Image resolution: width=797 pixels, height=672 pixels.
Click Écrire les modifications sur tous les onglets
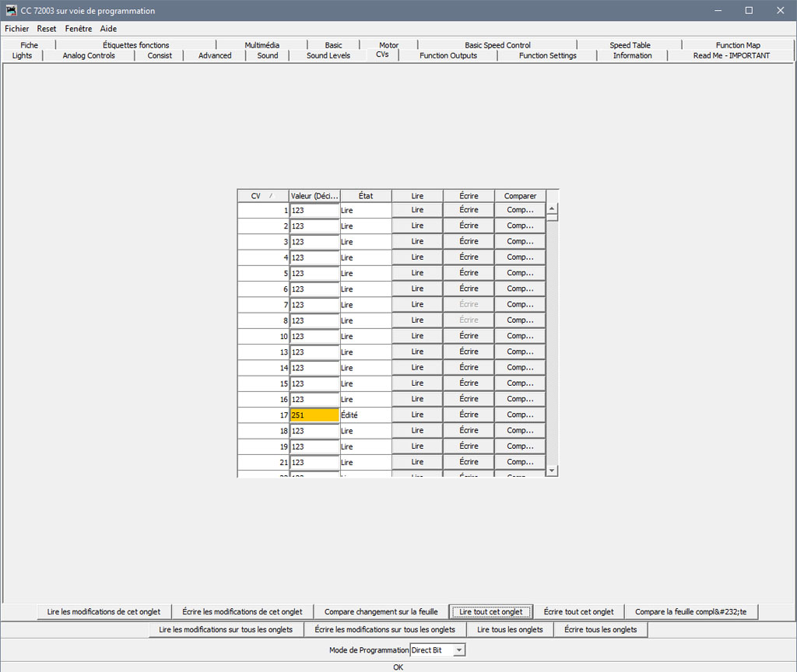tap(384, 629)
